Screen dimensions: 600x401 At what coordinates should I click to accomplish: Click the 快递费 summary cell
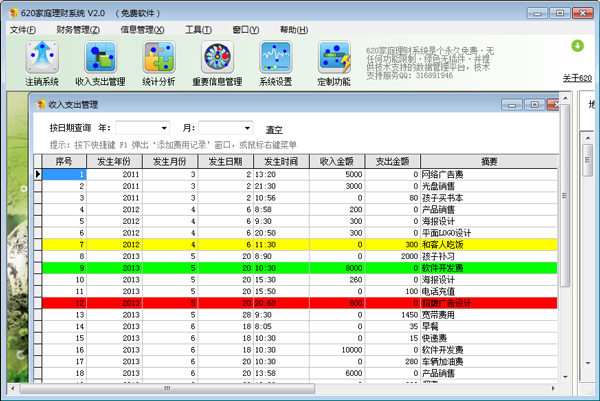(x=489, y=338)
